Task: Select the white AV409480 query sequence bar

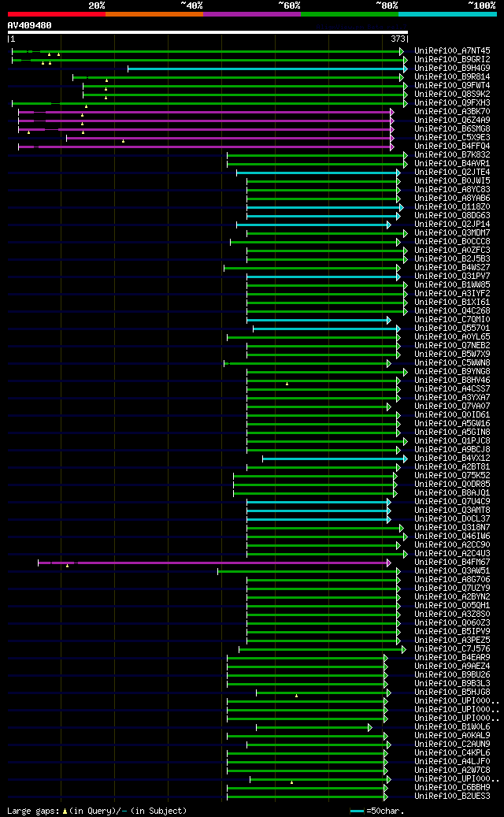Action: click(208, 32)
